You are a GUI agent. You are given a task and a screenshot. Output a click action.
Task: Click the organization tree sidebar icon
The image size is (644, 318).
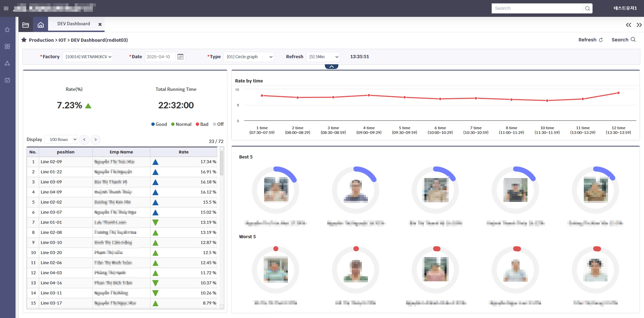[7, 63]
